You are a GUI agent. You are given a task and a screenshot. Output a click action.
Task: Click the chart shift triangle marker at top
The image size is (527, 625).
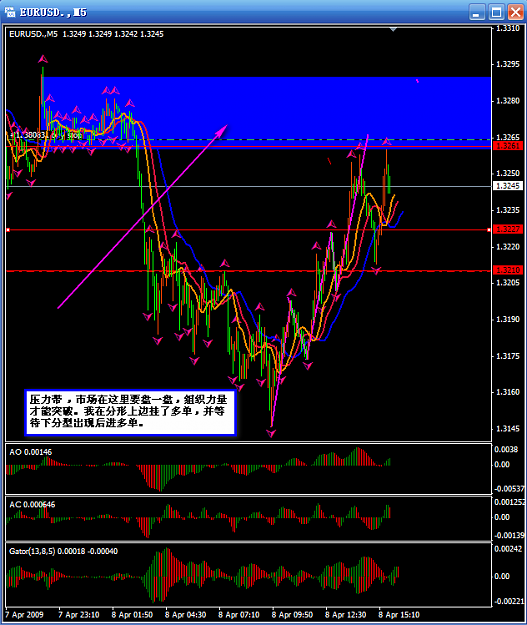coord(393,29)
